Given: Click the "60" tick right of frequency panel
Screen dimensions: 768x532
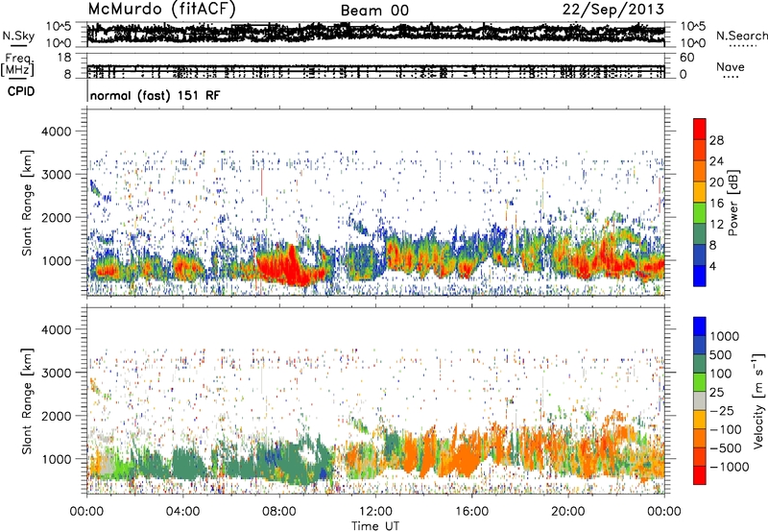Looking at the screenshot, I should 686,58.
